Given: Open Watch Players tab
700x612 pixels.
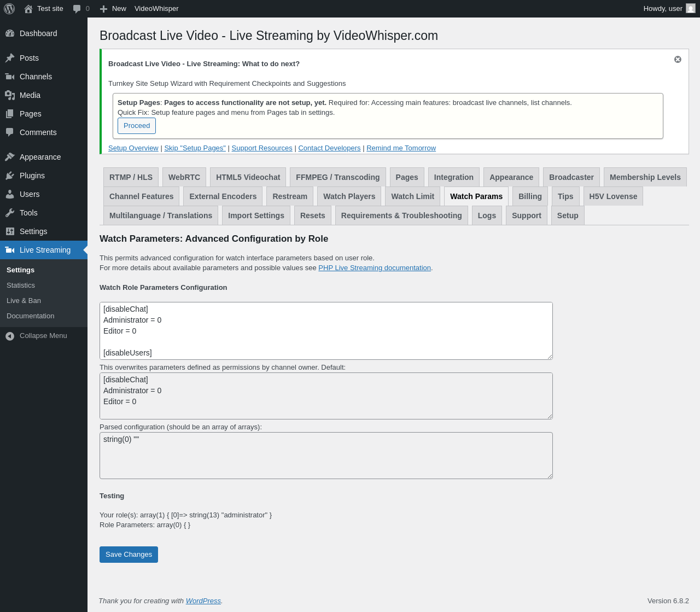Looking at the screenshot, I should tap(349, 196).
